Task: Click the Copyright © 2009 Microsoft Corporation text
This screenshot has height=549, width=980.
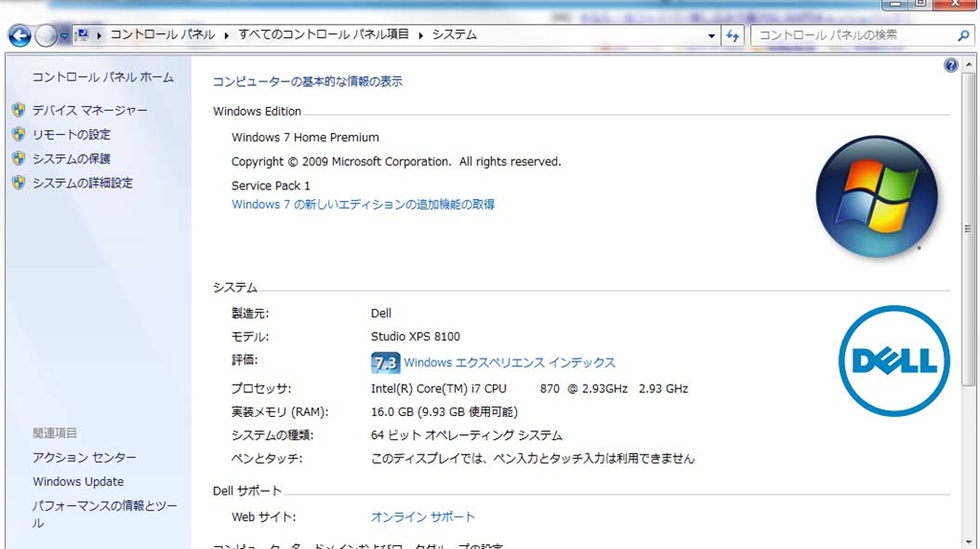Action: click(396, 162)
